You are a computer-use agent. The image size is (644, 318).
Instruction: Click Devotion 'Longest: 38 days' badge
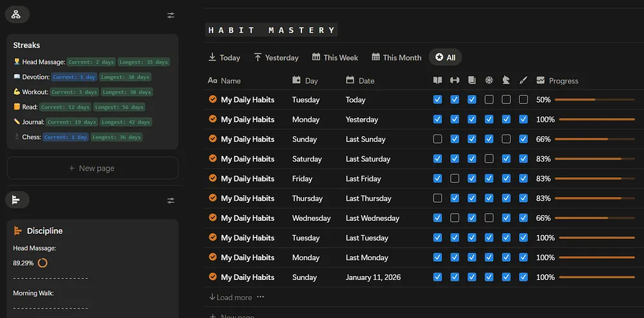(x=126, y=77)
